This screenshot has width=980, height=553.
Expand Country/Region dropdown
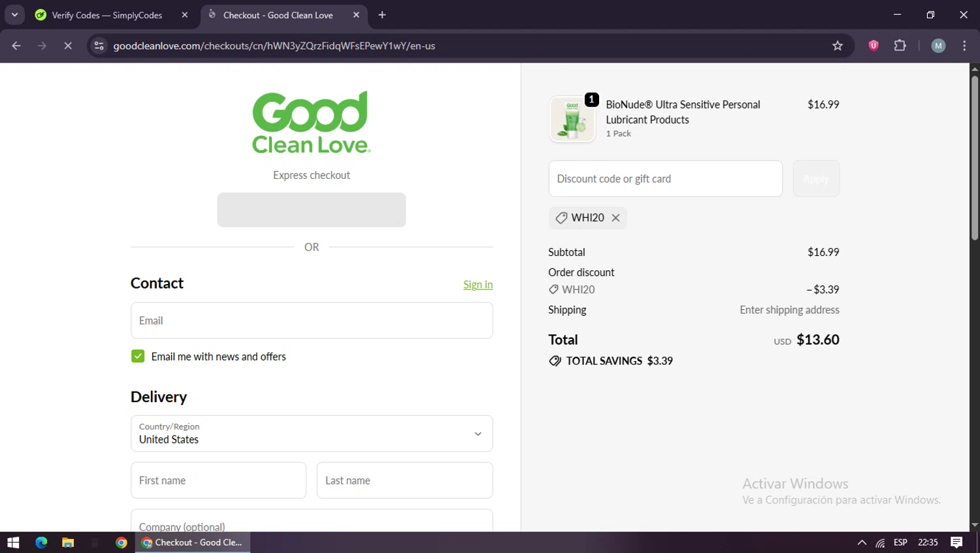click(312, 434)
